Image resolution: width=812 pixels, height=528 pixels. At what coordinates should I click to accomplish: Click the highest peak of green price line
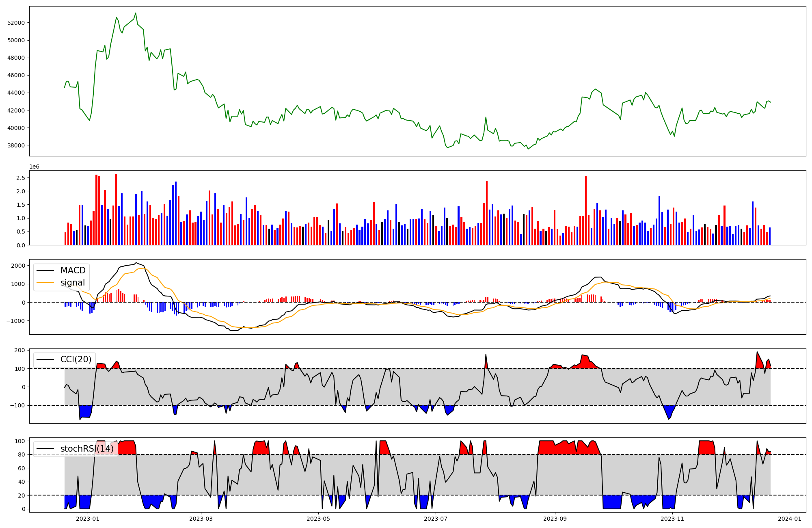tap(136, 13)
